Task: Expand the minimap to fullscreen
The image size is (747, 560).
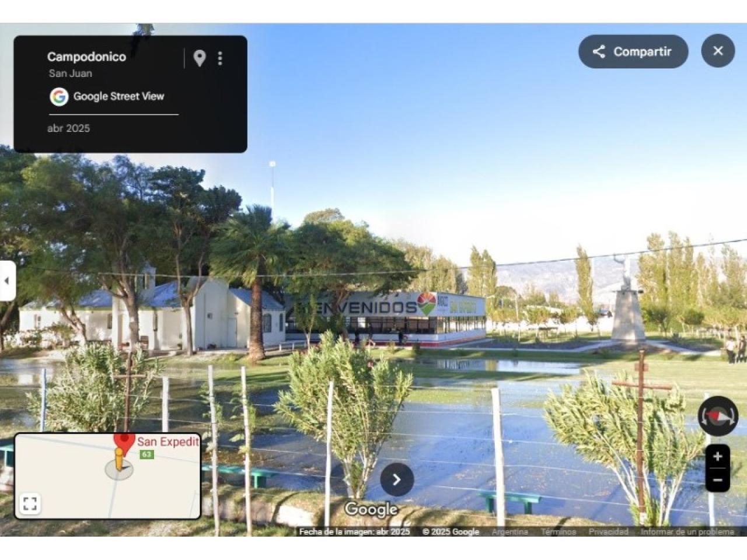Action: (30, 503)
